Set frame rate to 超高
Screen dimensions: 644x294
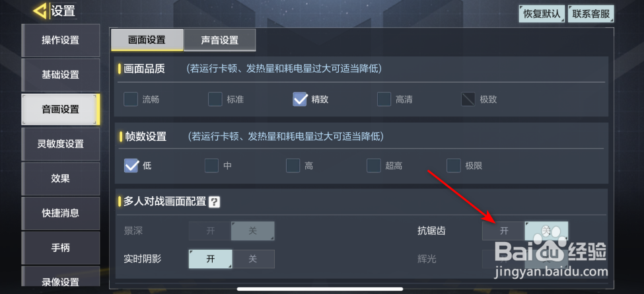[374, 165]
